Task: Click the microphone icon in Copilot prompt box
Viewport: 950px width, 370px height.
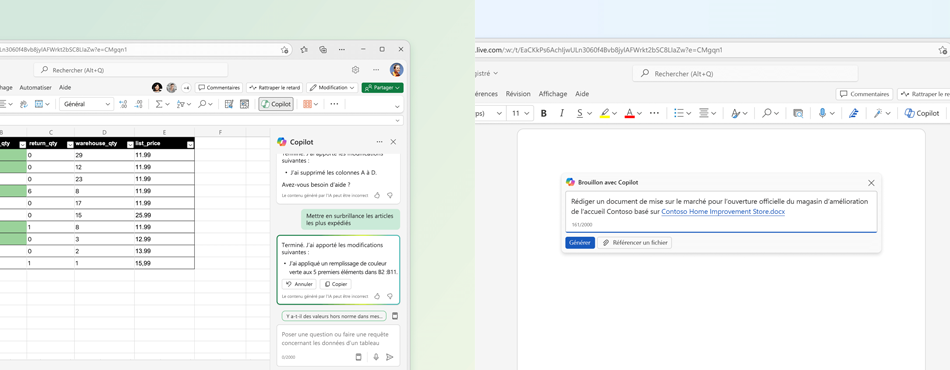Action: tap(376, 357)
